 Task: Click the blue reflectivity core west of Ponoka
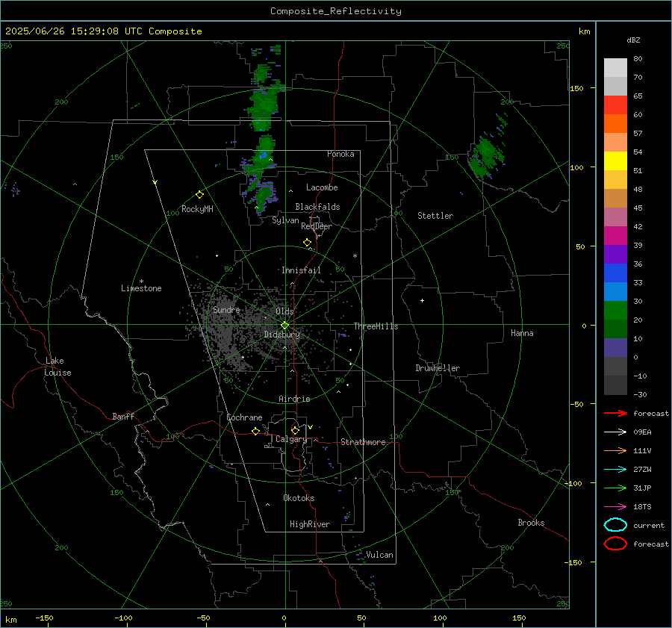coord(263,155)
